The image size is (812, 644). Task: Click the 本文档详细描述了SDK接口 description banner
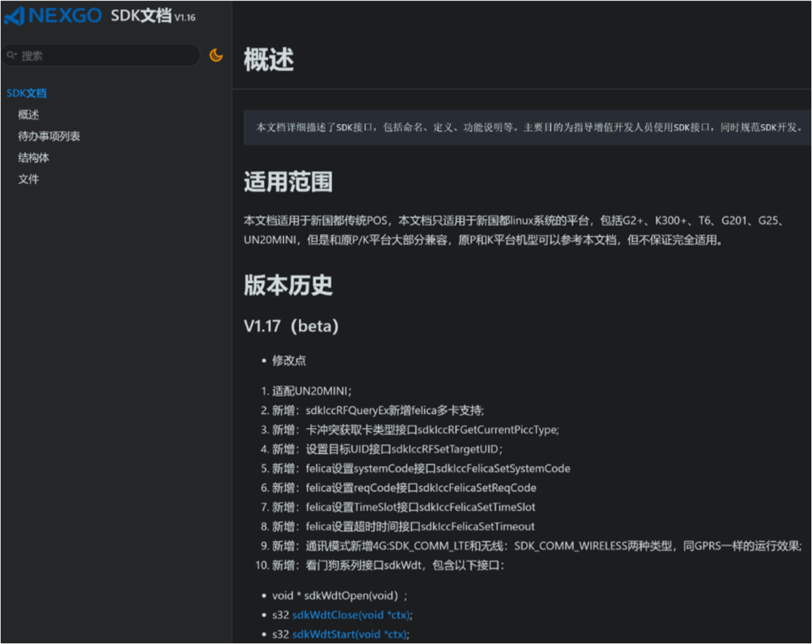528,127
